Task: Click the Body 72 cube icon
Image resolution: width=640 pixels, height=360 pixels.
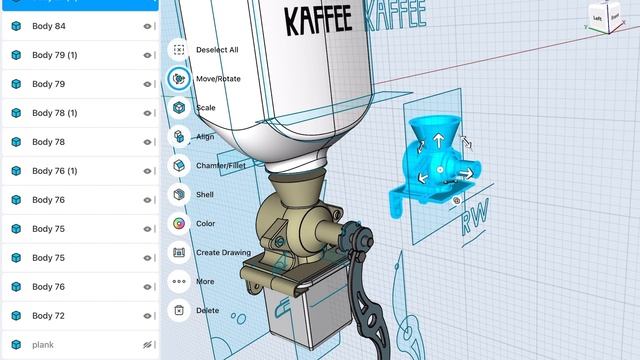Action: 16,316
